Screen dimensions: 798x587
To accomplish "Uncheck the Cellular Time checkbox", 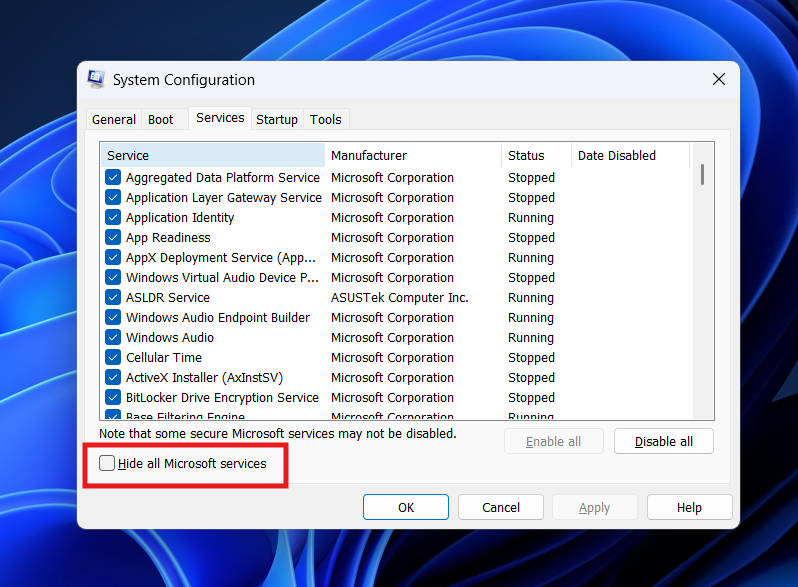I will (x=113, y=357).
